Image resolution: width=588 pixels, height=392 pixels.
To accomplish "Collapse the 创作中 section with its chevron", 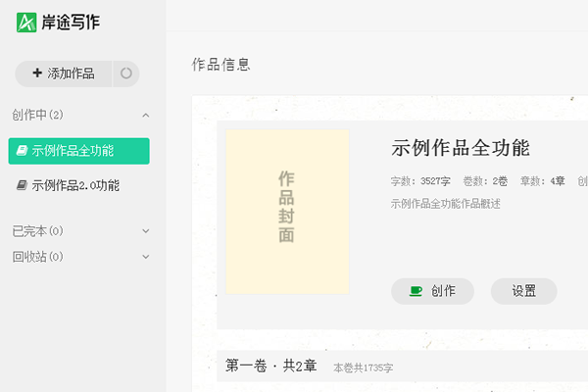I will 146,116.
